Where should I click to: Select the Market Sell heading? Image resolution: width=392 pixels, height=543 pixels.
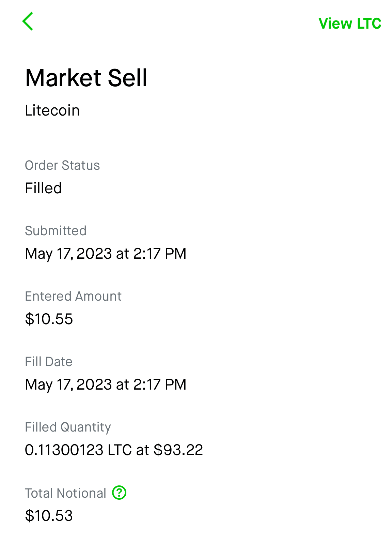(86, 78)
